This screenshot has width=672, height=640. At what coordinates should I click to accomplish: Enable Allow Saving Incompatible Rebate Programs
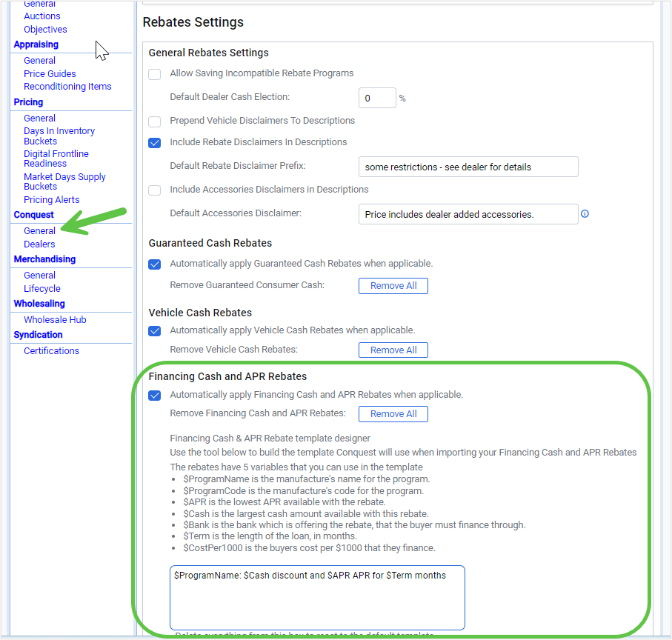tap(155, 74)
